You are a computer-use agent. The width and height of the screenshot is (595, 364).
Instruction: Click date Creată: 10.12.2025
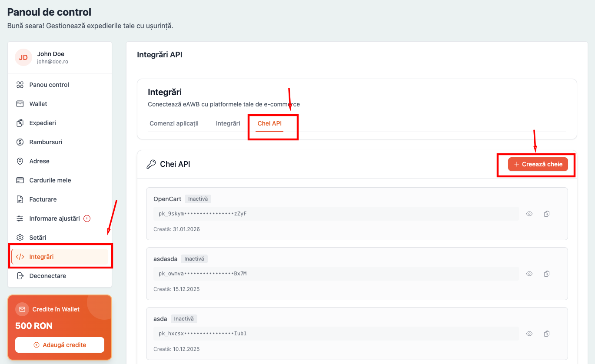176,349
